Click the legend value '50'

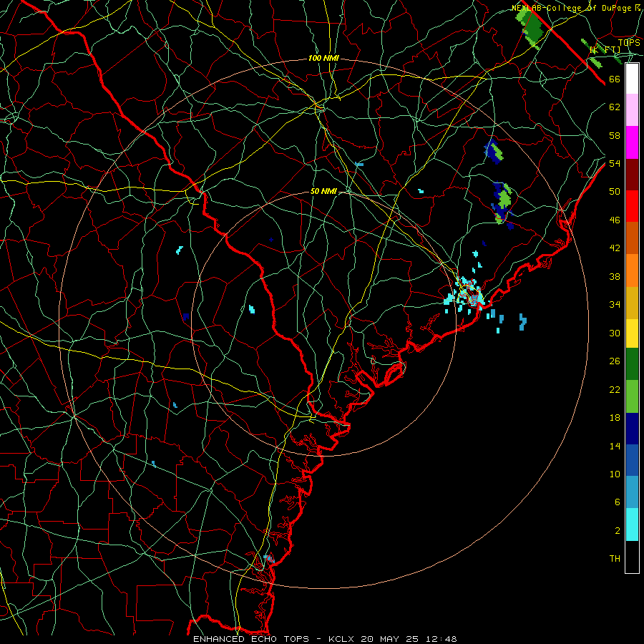click(615, 191)
